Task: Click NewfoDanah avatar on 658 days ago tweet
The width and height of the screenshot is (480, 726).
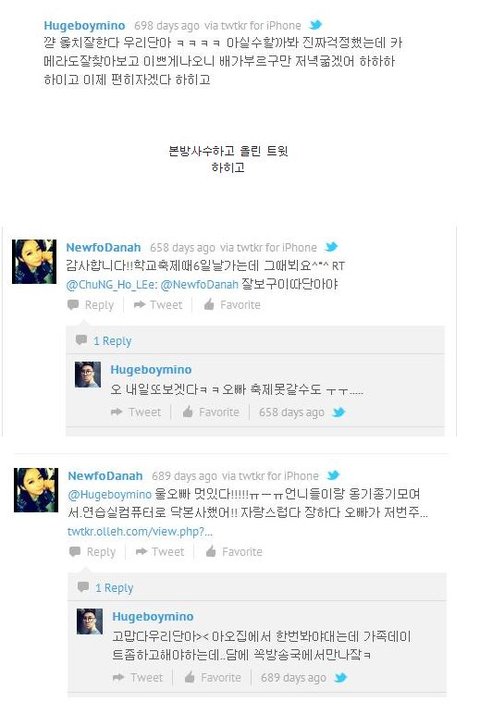Action: point(34,262)
